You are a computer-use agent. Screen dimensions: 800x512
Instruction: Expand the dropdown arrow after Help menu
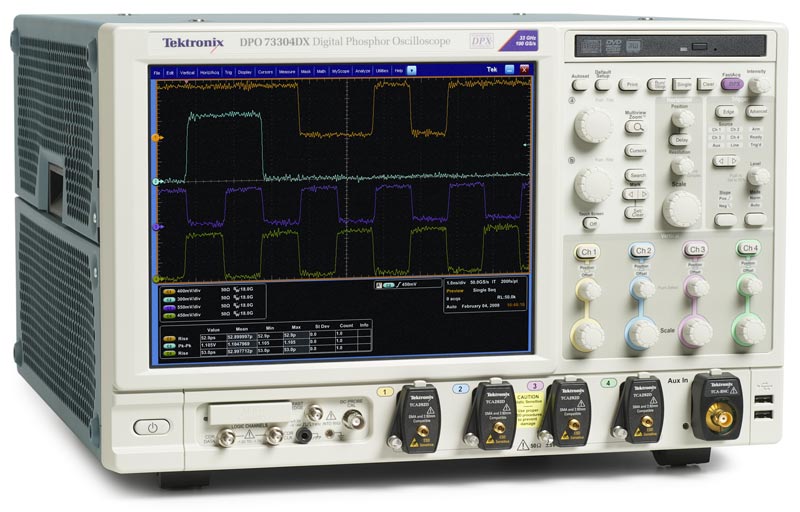(411, 72)
